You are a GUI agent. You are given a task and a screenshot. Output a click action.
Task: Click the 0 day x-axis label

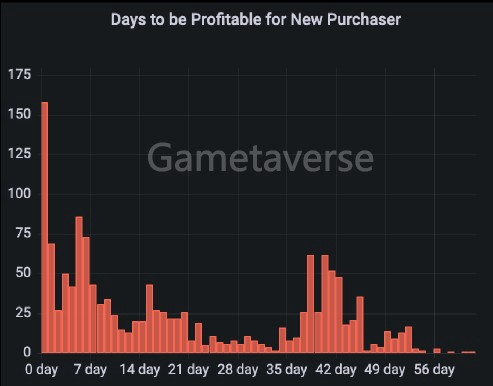coord(41,369)
